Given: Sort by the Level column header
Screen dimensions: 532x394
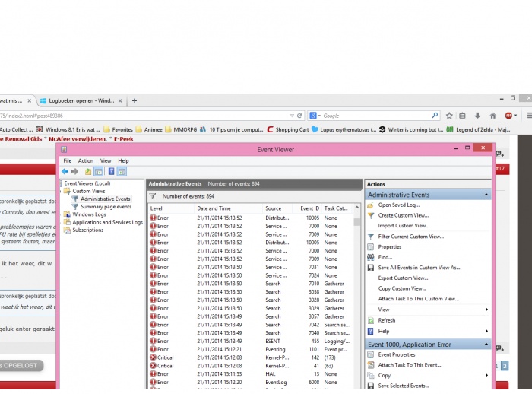Looking at the screenshot, I should (171, 208).
